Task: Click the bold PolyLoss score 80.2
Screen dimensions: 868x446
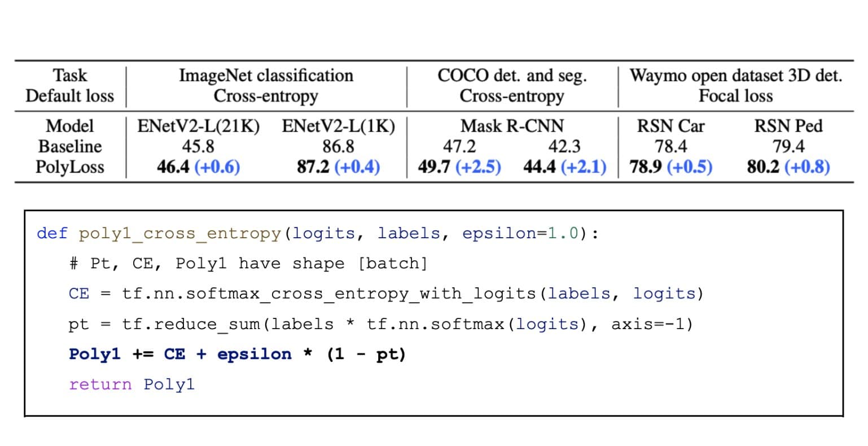Action: tap(763, 167)
